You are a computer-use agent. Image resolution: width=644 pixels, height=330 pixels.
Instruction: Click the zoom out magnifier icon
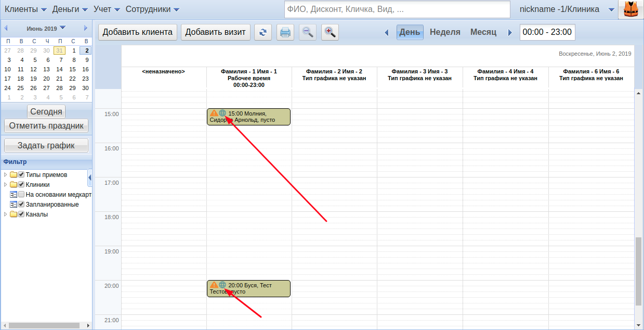[308, 32]
